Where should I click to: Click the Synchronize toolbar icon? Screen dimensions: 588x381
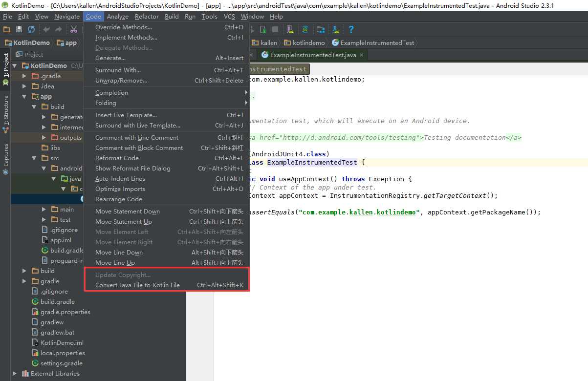click(x=31, y=30)
